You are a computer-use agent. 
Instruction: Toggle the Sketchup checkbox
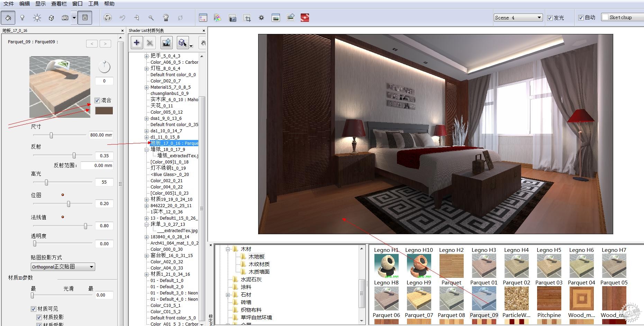pos(605,17)
